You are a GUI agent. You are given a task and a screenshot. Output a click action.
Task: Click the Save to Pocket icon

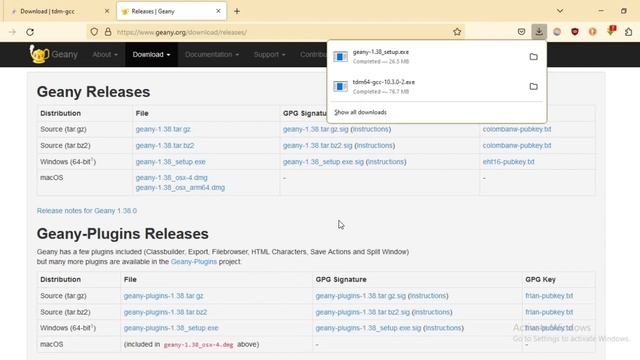(521, 32)
